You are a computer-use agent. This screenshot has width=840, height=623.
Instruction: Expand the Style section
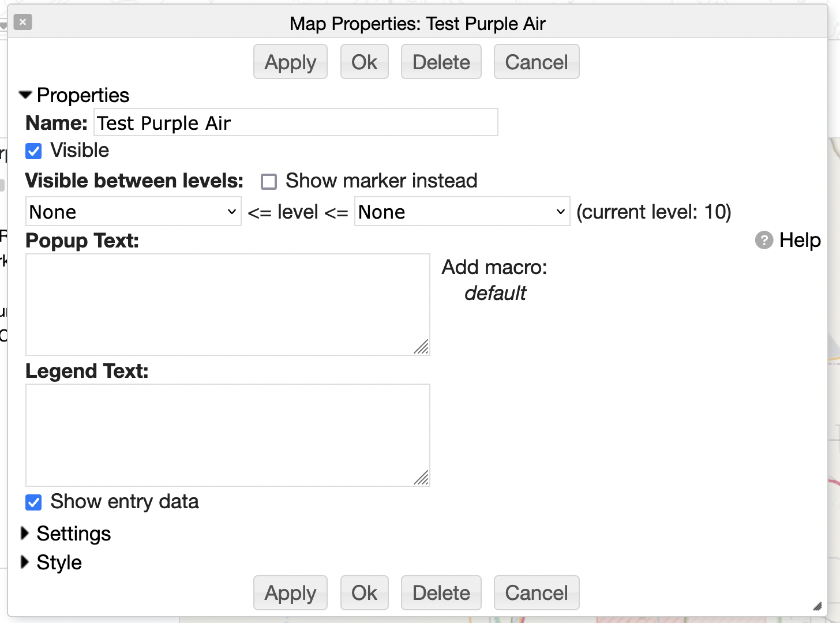point(25,562)
